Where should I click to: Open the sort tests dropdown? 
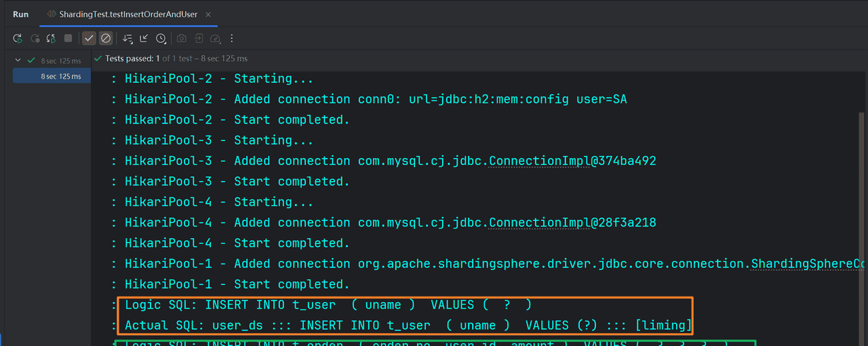127,39
